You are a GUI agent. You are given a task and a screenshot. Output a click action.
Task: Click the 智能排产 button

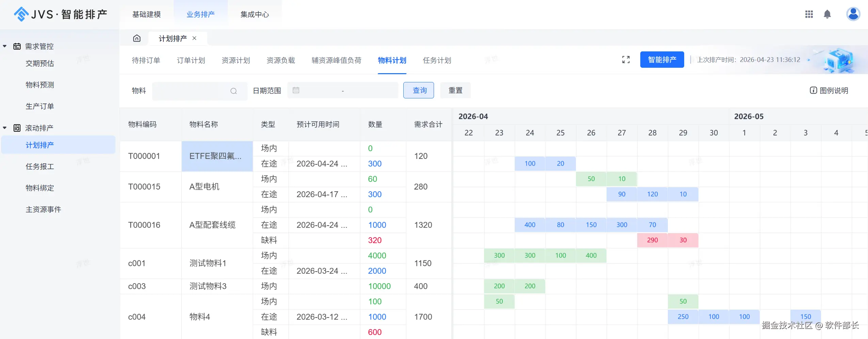point(662,60)
